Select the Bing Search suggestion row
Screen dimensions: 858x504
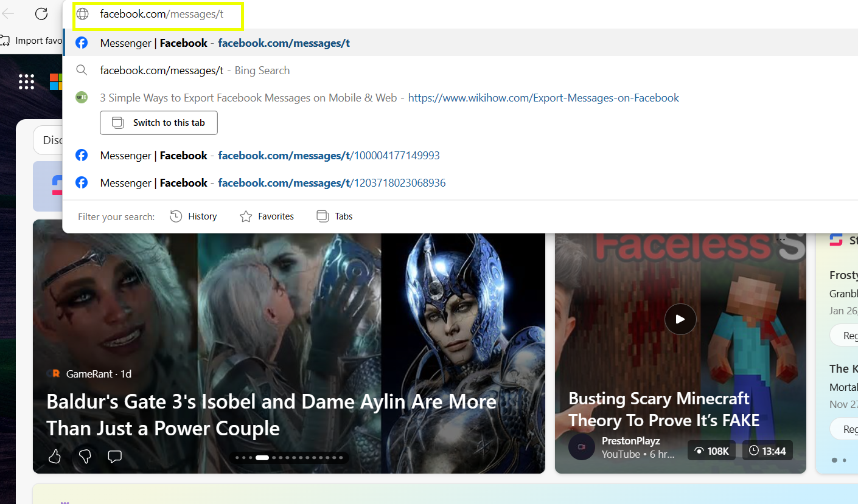(x=460, y=71)
